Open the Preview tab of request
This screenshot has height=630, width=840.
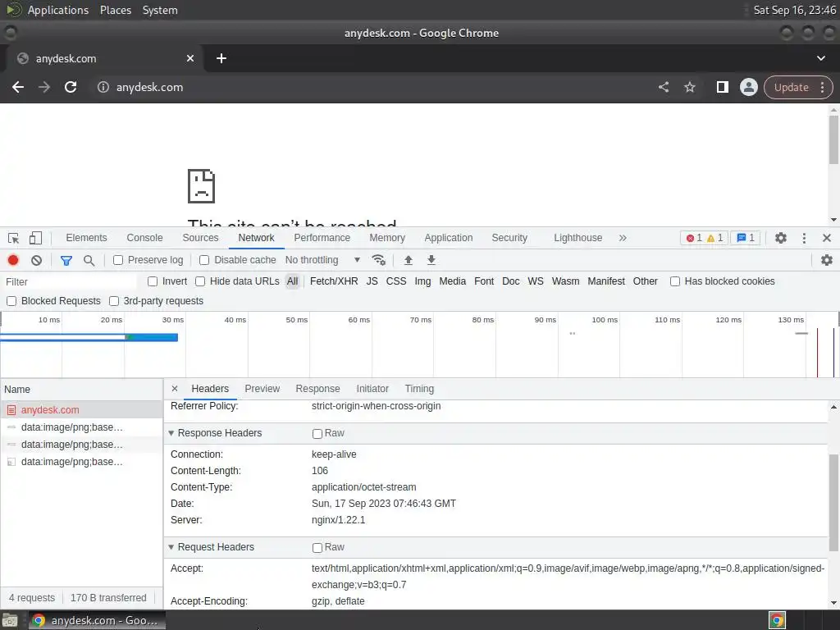(x=262, y=388)
